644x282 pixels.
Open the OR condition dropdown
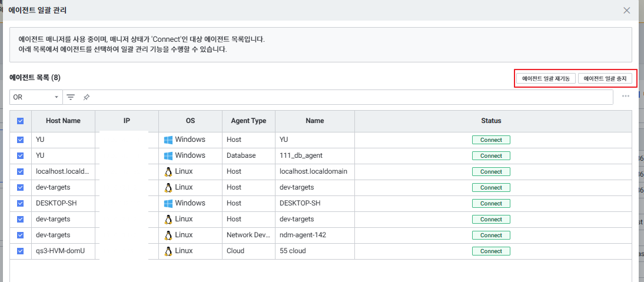(x=36, y=97)
